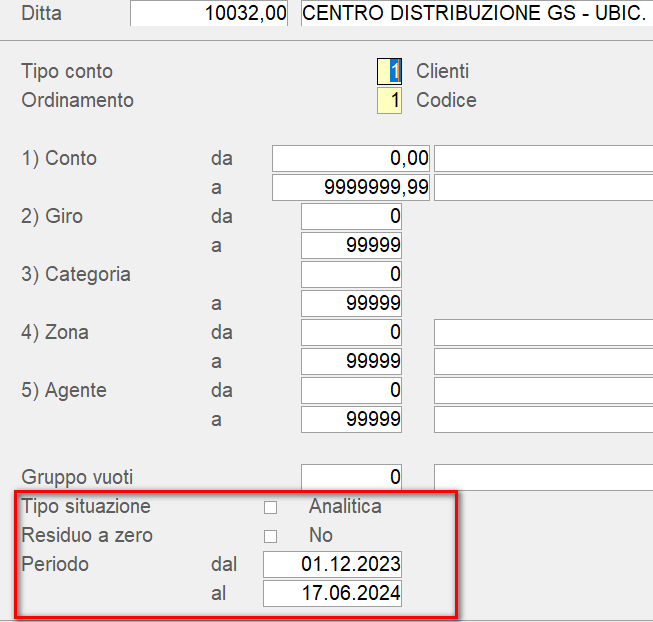Click the Periodo 'al' date 17.06.2024
The height and width of the screenshot is (622, 653).
(x=333, y=594)
